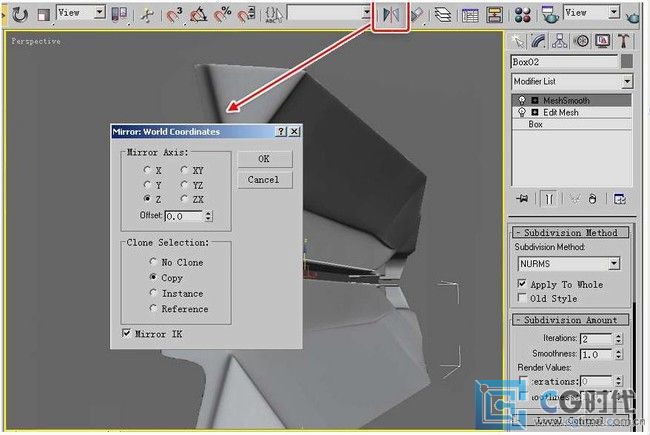This screenshot has width=650, height=435.
Task: Open the Material Editor spheres icon
Action: (522, 15)
